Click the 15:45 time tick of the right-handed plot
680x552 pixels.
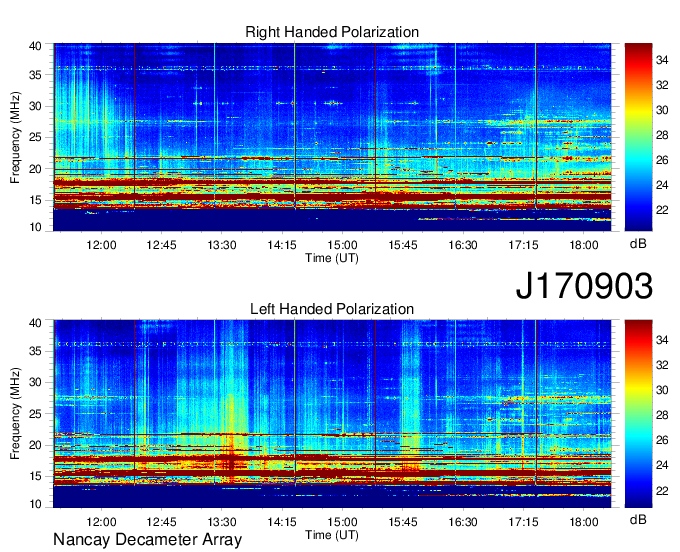pos(402,245)
